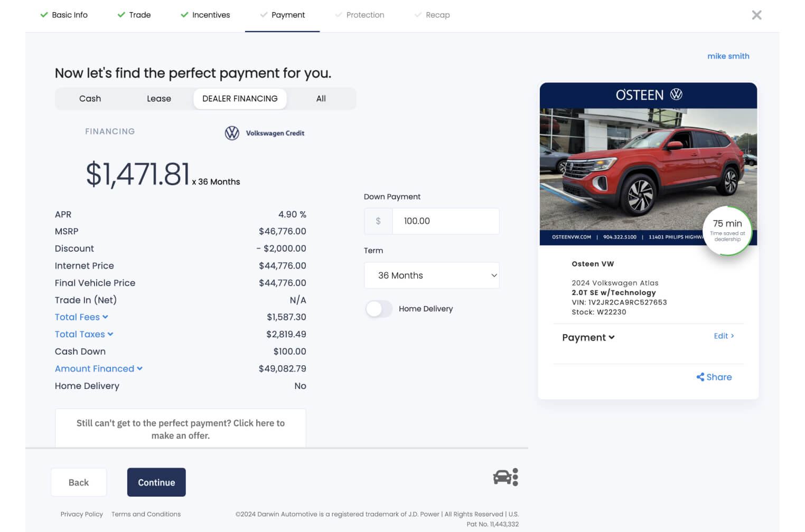This screenshot has width=805, height=532.
Task: Open the Term dropdown showing 36 Months
Action: click(x=432, y=275)
